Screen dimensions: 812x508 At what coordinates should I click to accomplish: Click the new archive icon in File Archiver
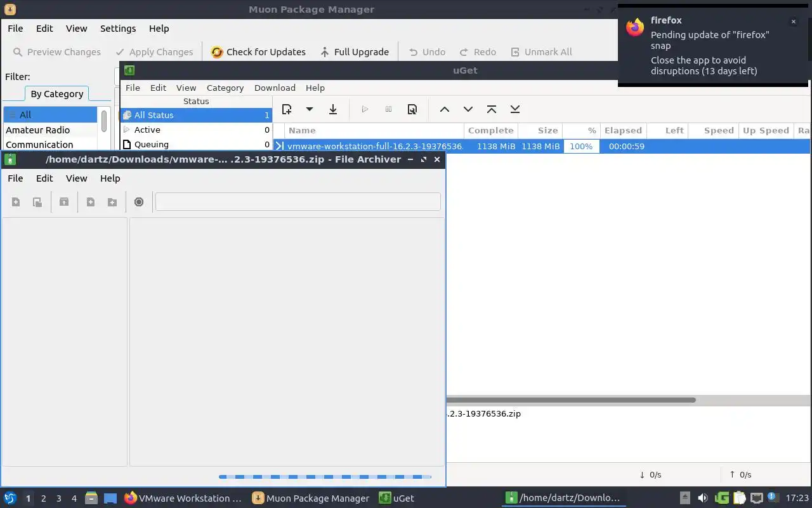point(16,202)
